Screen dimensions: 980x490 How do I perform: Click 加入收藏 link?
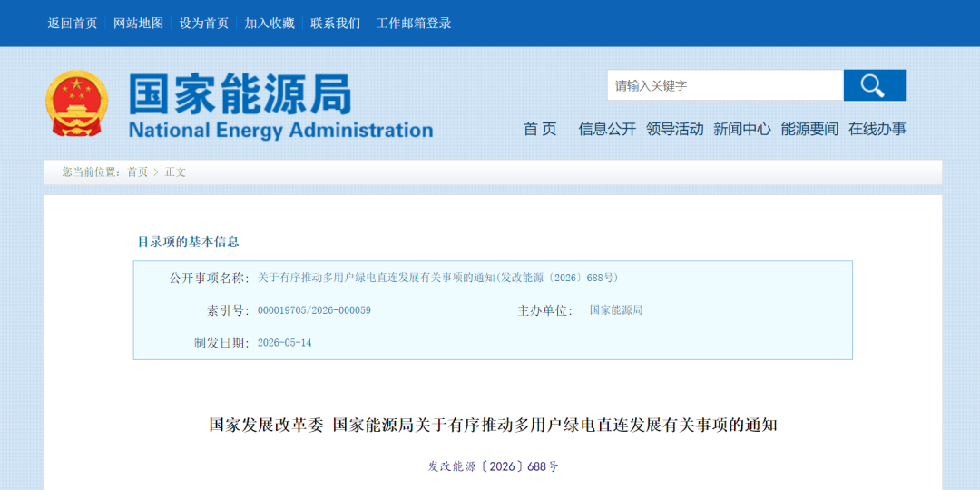coord(269,23)
